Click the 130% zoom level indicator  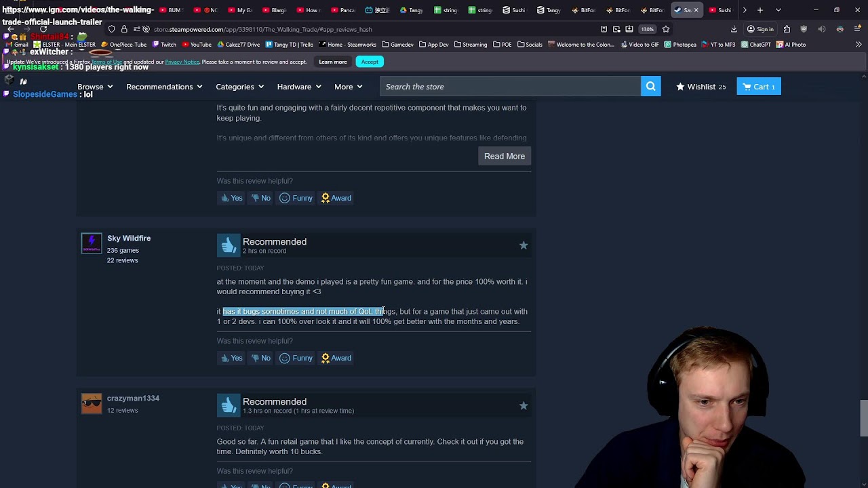[x=647, y=29]
